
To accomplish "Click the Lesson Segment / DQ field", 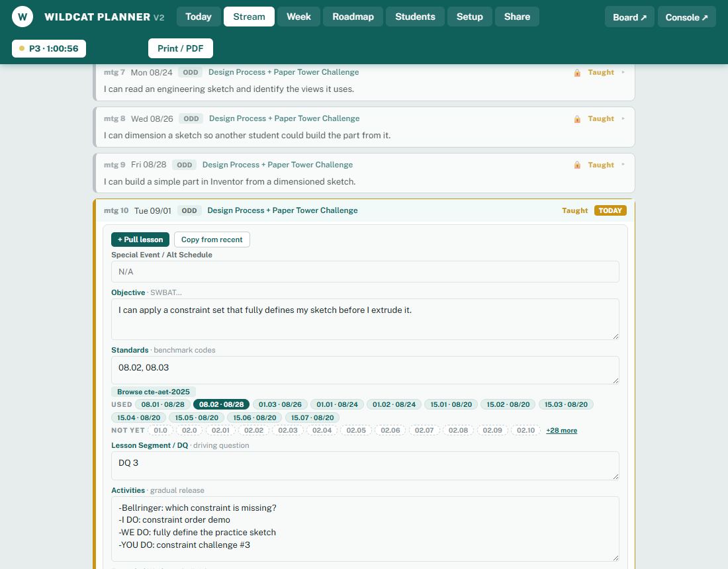I will 365,466.
